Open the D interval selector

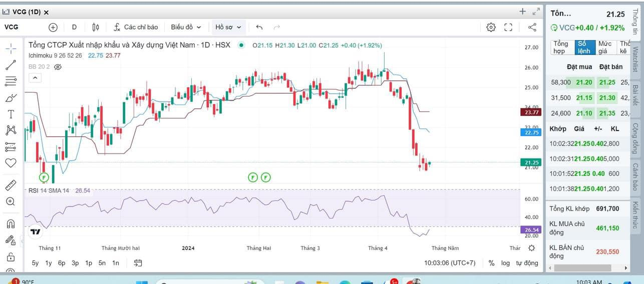pos(74,27)
